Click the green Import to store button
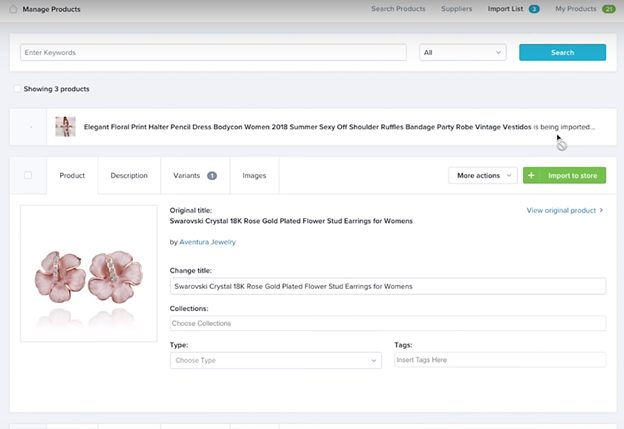 coord(564,176)
